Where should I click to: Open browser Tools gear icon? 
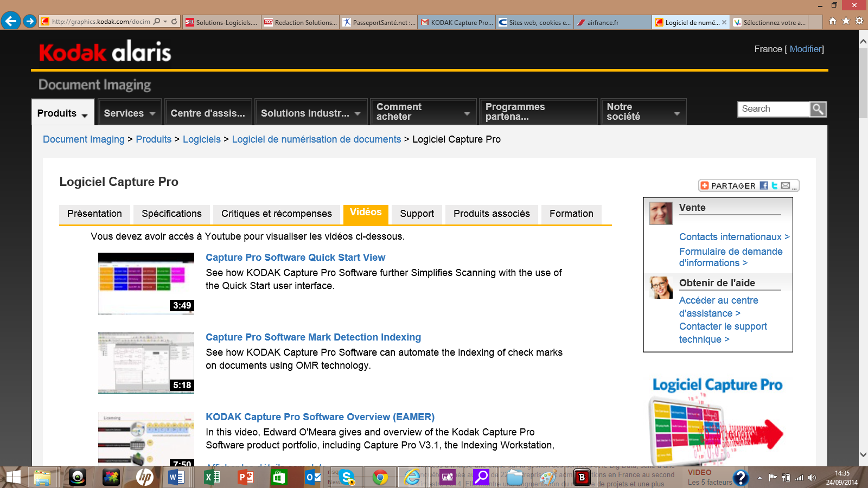tap(859, 21)
